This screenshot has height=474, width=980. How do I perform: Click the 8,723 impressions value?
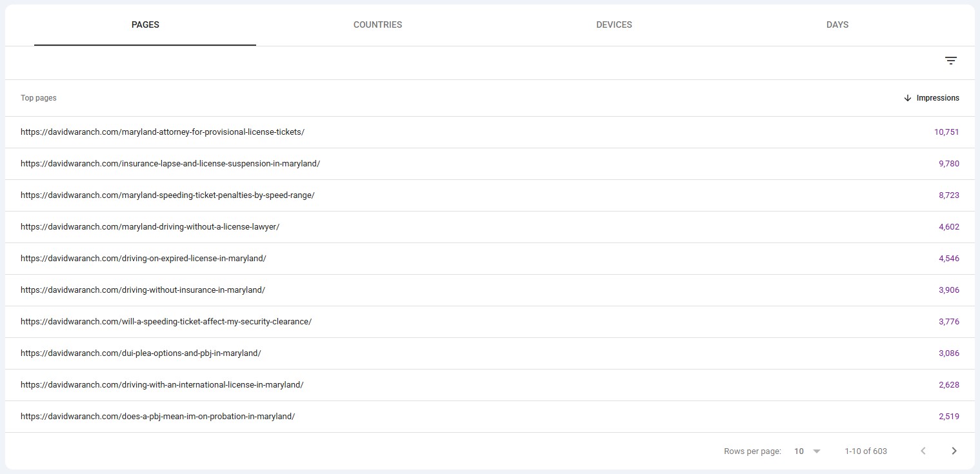pyautogui.click(x=948, y=195)
